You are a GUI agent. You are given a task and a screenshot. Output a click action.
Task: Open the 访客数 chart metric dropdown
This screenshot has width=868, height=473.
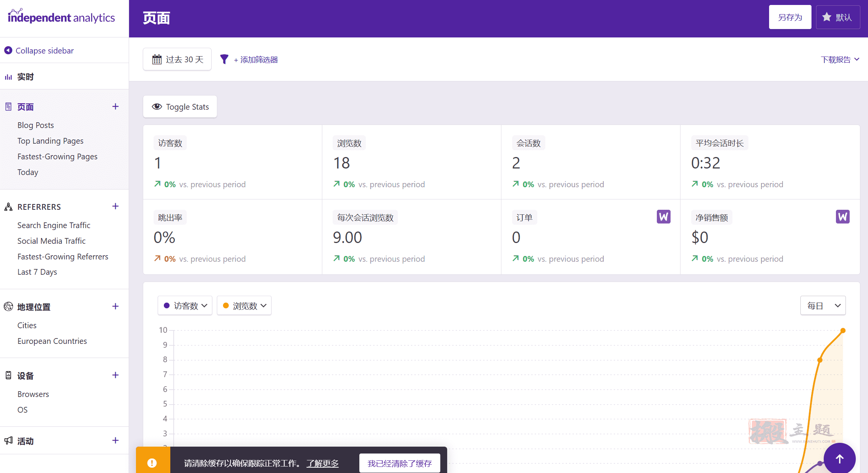pos(185,305)
